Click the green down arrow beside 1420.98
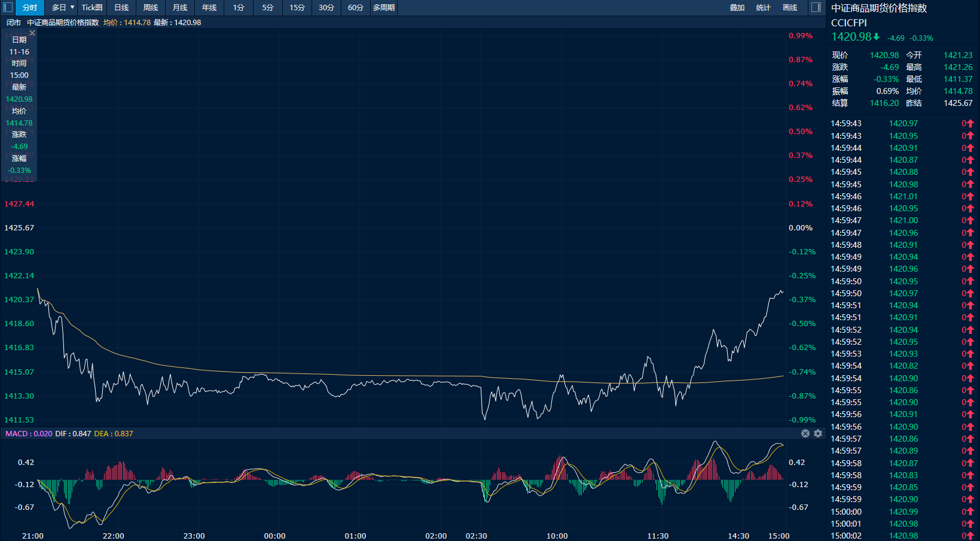The image size is (980, 541). [x=877, y=37]
